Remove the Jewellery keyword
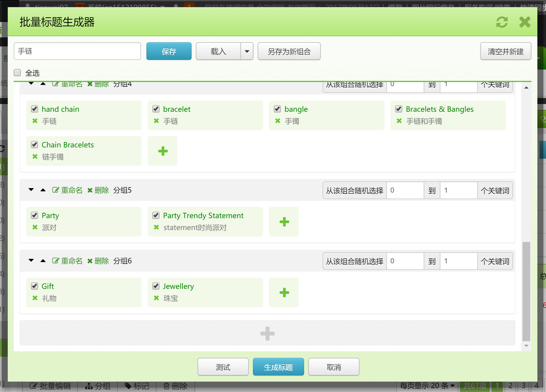The image size is (546, 392). 156,298
